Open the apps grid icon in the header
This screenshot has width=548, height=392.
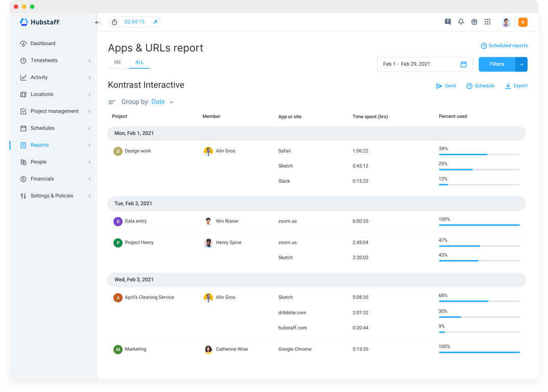click(487, 22)
